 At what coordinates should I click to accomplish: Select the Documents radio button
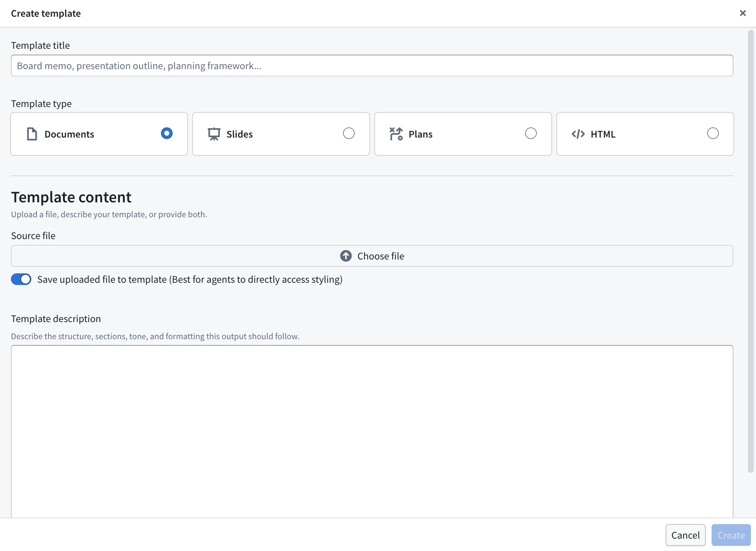click(167, 134)
